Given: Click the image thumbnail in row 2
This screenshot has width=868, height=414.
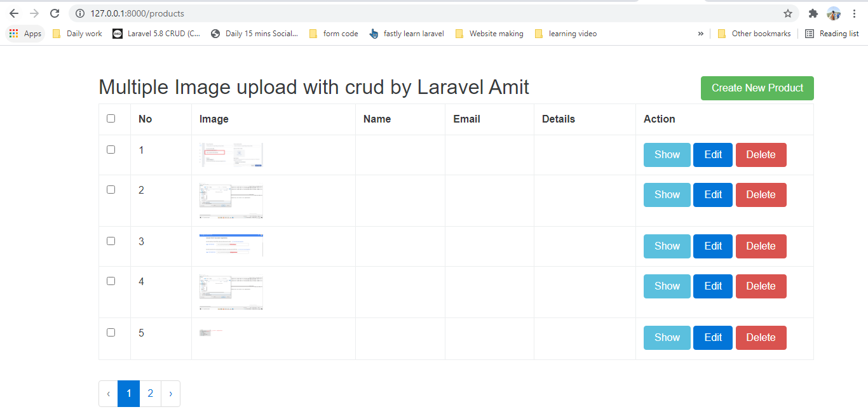Looking at the screenshot, I should [231, 200].
